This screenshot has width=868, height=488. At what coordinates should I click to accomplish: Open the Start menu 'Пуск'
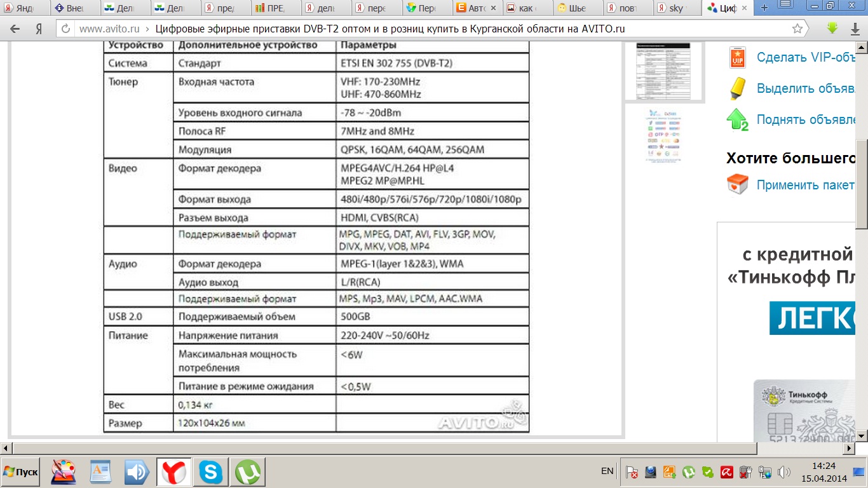pos(20,472)
